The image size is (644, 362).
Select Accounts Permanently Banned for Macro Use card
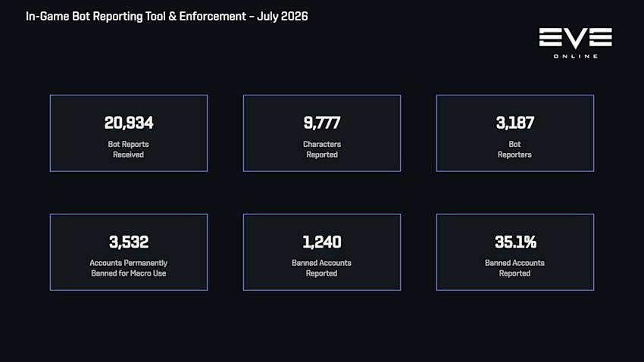point(129,252)
